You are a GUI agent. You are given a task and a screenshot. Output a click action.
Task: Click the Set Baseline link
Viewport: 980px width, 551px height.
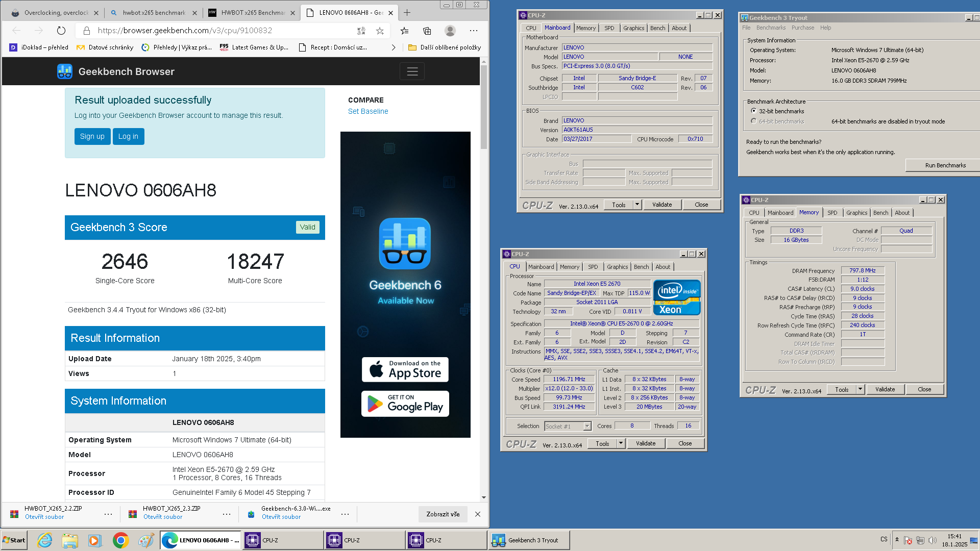pos(368,111)
